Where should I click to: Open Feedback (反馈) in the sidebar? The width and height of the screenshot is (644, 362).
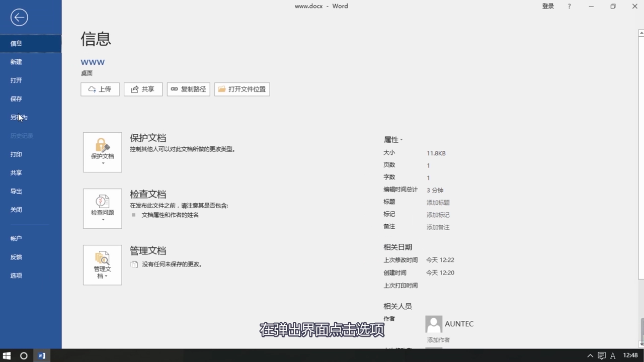click(31, 257)
